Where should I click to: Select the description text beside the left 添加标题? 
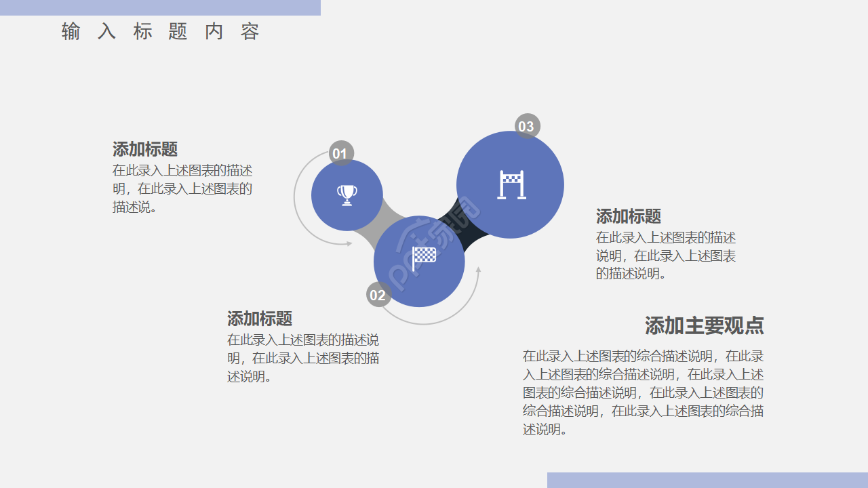click(182, 188)
